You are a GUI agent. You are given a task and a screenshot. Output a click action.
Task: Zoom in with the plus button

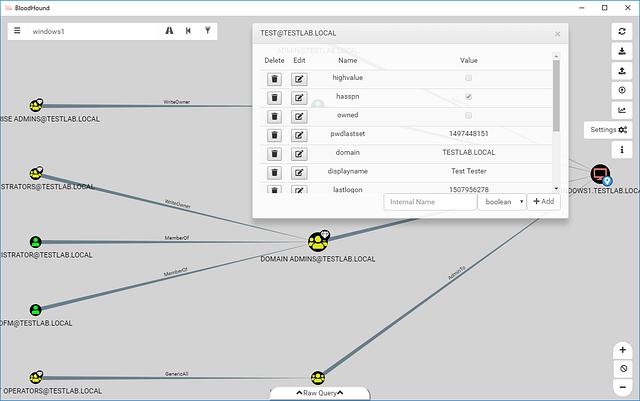tap(622, 350)
